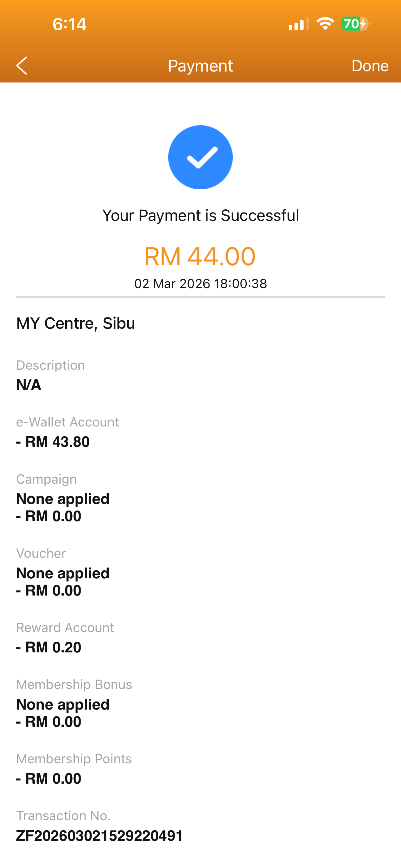
Task: Tap the Reward Account amount RM 0.20
Action: 49,647
